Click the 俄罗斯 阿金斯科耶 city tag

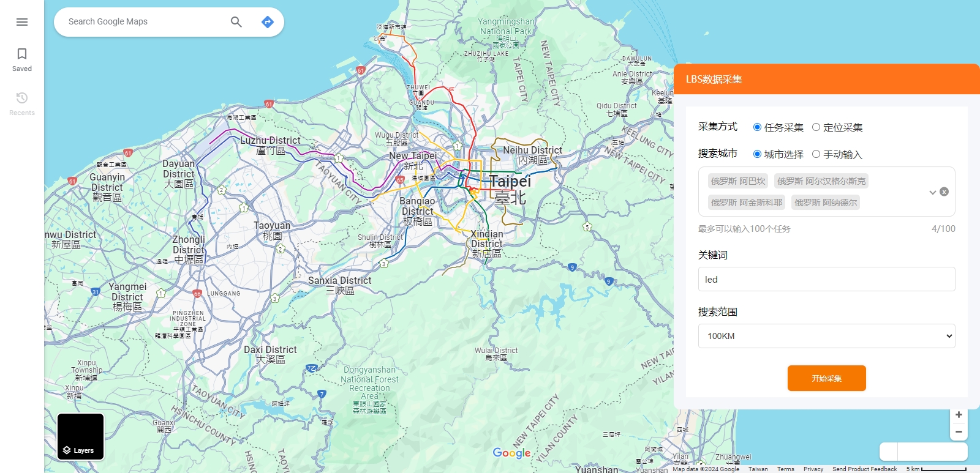pos(747,203)
